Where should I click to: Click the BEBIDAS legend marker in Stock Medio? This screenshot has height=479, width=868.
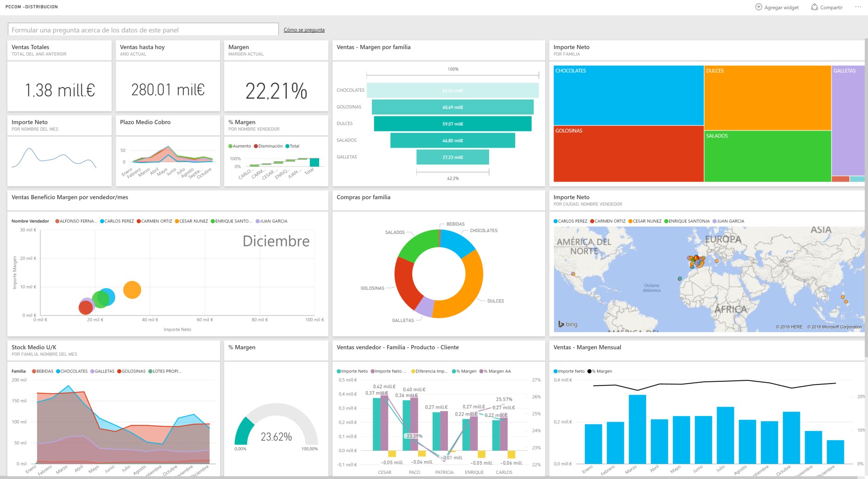click(34, 372)
